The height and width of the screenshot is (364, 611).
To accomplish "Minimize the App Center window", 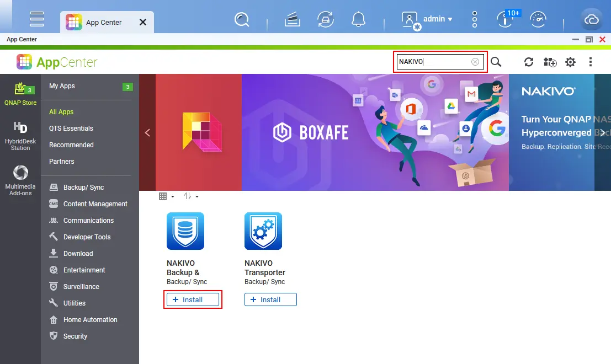I will click(x=576, y=39).
